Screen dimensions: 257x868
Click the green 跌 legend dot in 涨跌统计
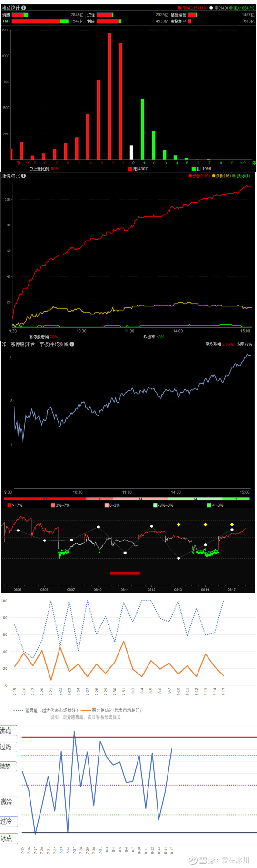(231, 8)
